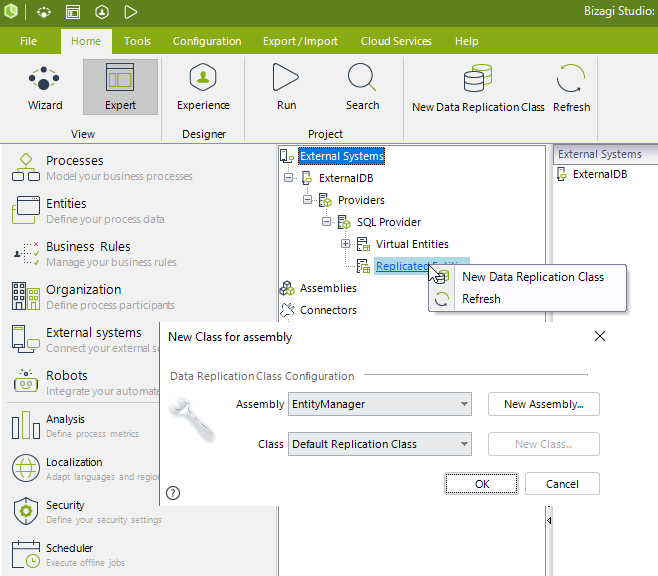Collapse the Providers tree node

tap(307, 200)
